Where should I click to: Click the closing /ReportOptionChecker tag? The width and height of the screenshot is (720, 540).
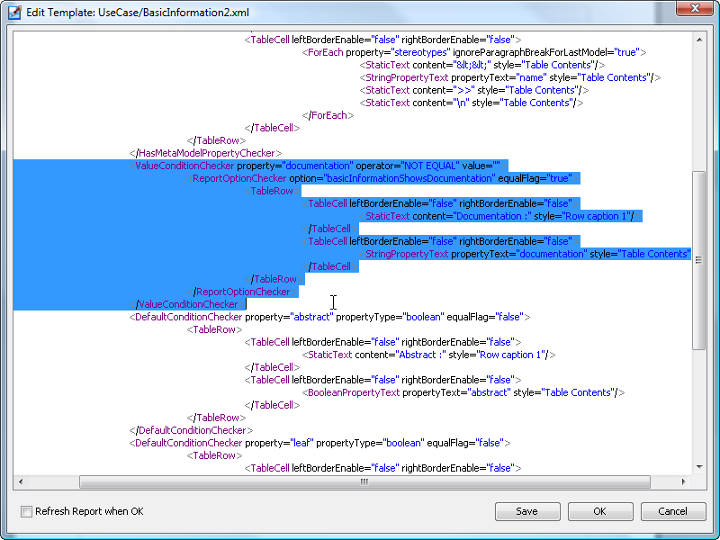tap(242, 292)
